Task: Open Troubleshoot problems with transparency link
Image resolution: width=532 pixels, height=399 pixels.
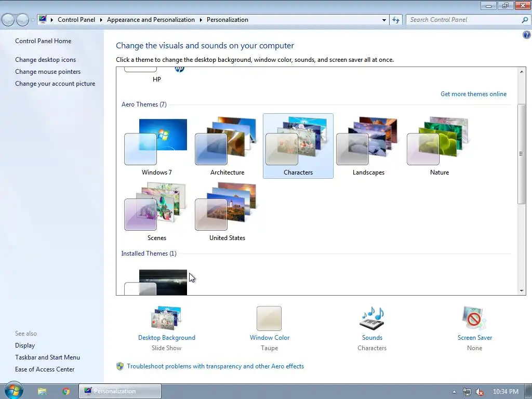Action: [x=215, y=366]
